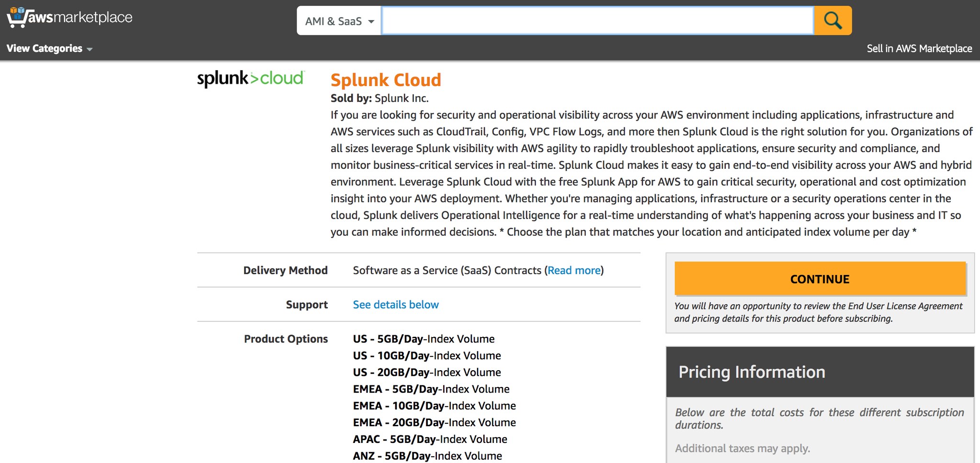This screenshot has height=463, width=980.
Task: Click the orange search magnifier button
Action: pyautogui.click(x=833, y=21)
